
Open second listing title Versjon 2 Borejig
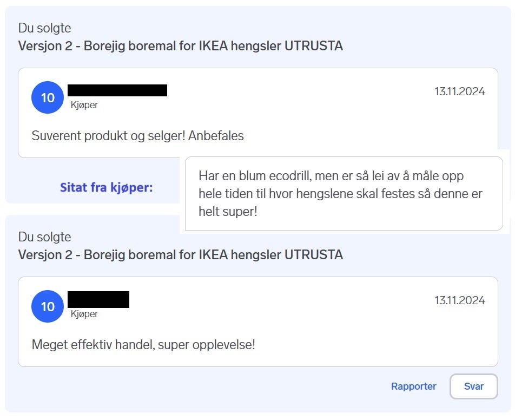[181, 255]
